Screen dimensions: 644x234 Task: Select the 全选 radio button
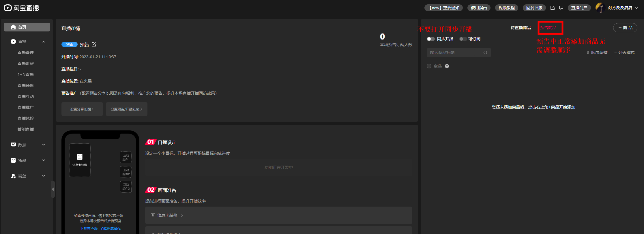coord(429,66)
